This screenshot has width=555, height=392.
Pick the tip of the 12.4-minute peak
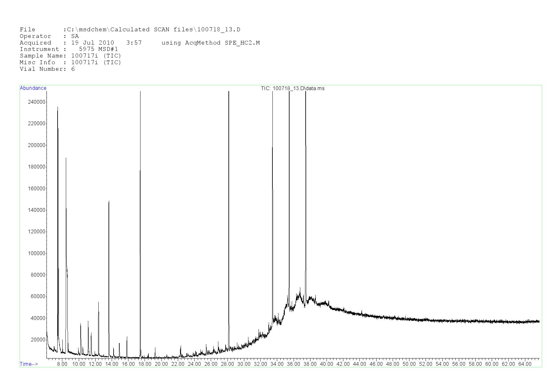[98, 302]
